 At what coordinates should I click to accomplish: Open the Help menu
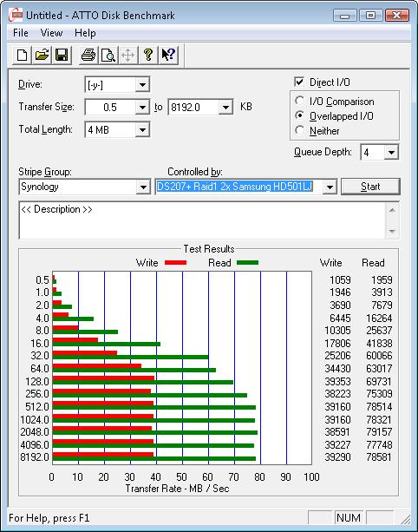[85, 33]
